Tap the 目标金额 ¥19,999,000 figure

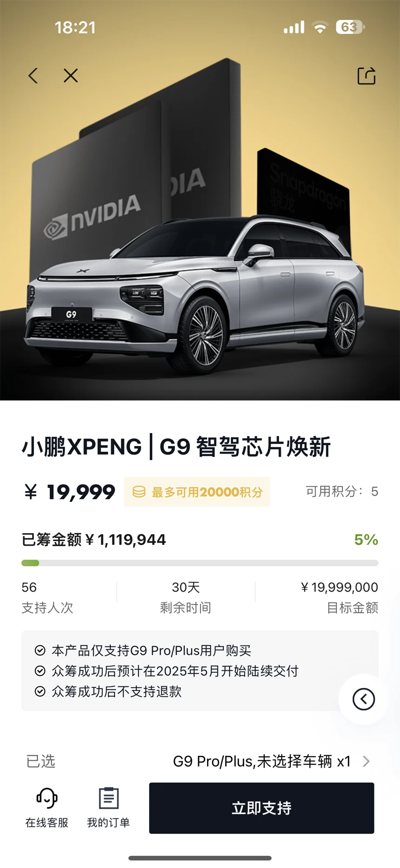tap(339, 587)
